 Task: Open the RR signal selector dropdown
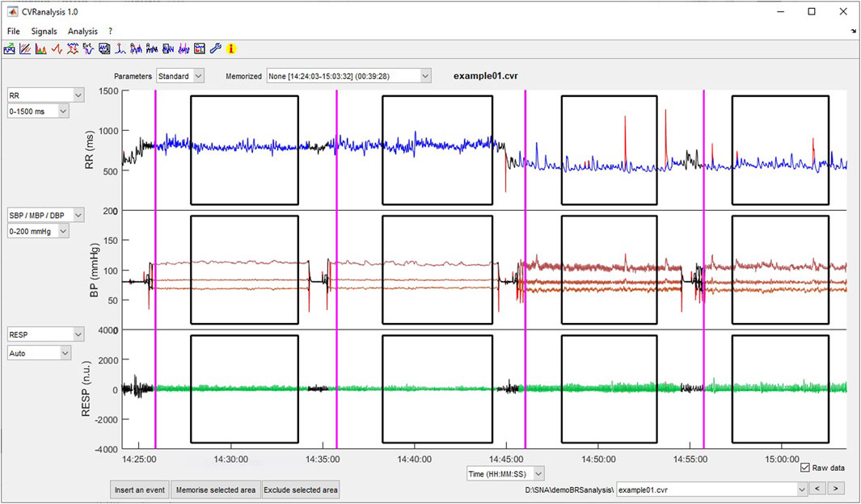pyautogui.click(x=45, y=95)
